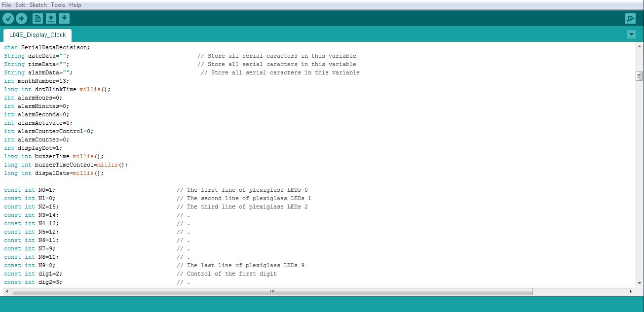Click the 'int alarmSeconds=0;' line
This screenshot has height=312, width=644.
[37, 115]
